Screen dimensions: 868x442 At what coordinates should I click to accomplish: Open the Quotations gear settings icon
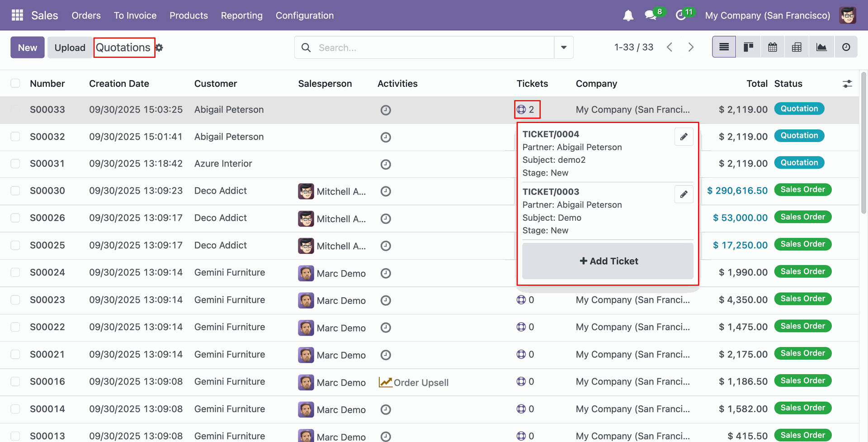click(159, 48)
